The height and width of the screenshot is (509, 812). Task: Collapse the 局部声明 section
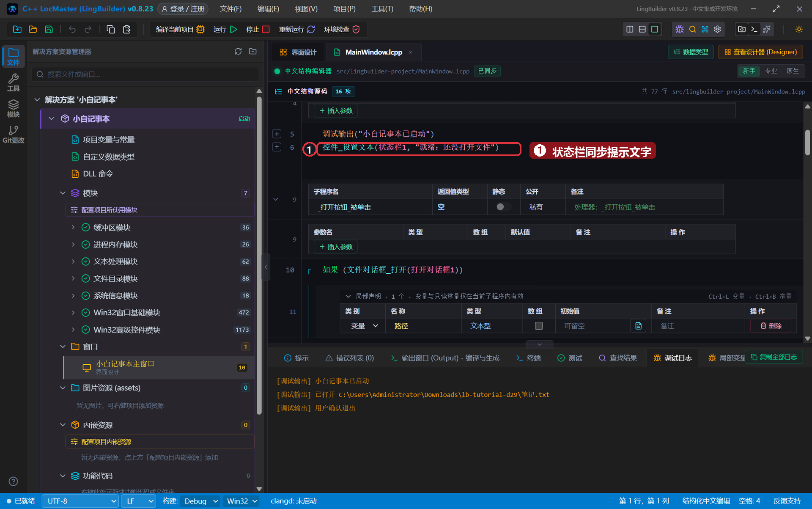[348, 296]
